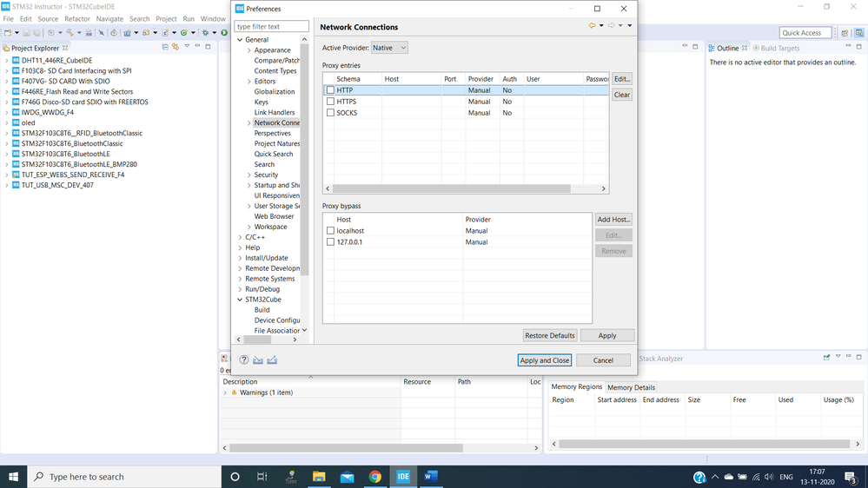Click the Windows taskbar search box
This screenshot has width=868, height=488.
tap(124, 477)
